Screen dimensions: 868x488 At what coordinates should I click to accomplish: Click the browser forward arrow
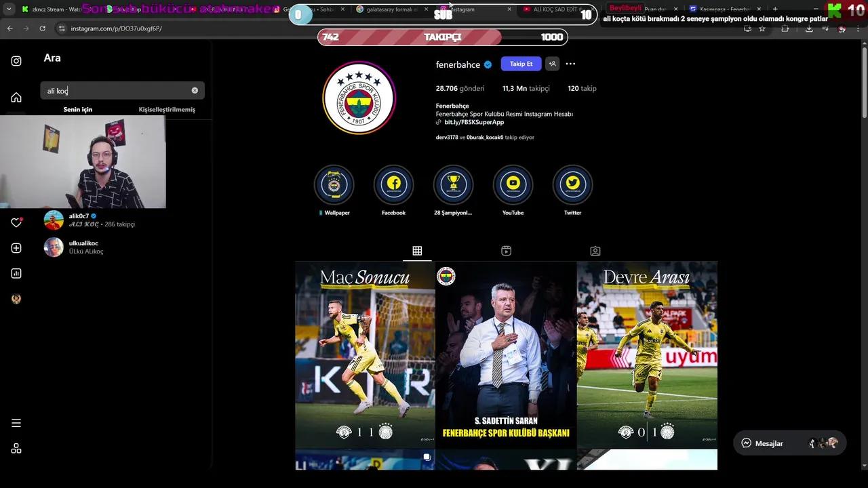pos(26,28)
